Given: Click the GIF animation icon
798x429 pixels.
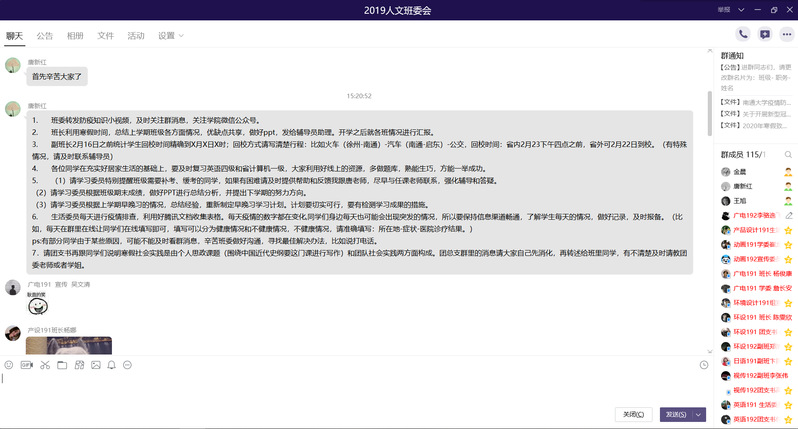Looking at the screenshot, I should click(x=27, y=365).
